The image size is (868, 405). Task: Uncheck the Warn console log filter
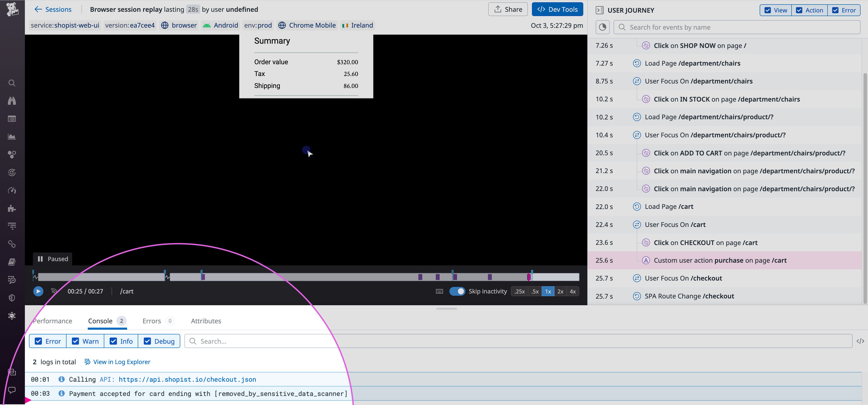(76, 341)
